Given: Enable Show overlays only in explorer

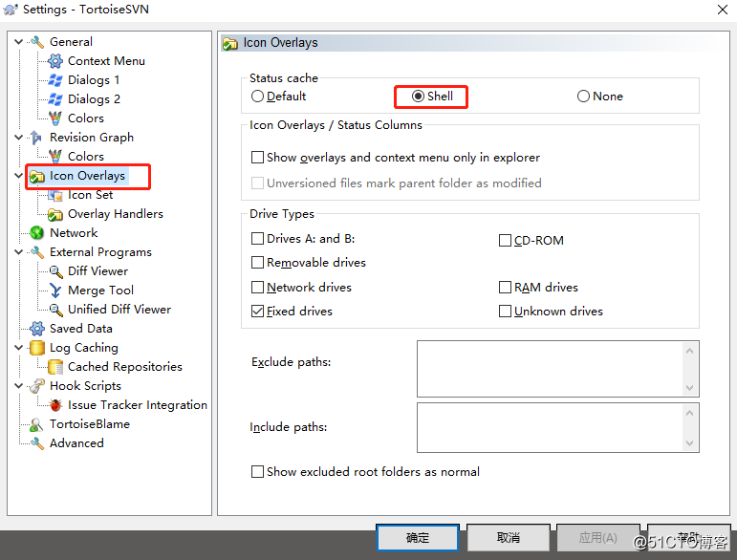Looking at the screenshot, I should [257, 158].
